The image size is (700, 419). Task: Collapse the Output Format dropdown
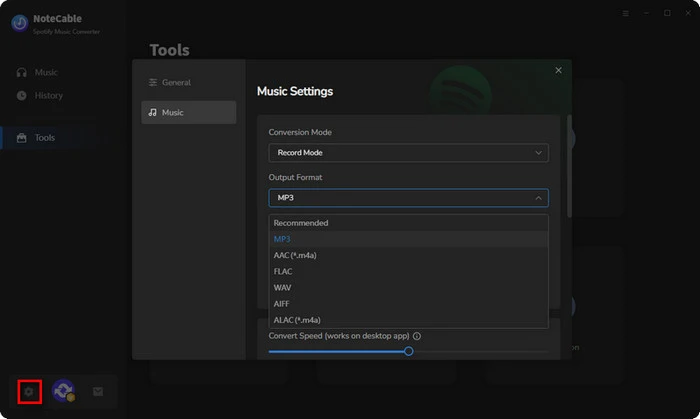(x=408, y=198)
